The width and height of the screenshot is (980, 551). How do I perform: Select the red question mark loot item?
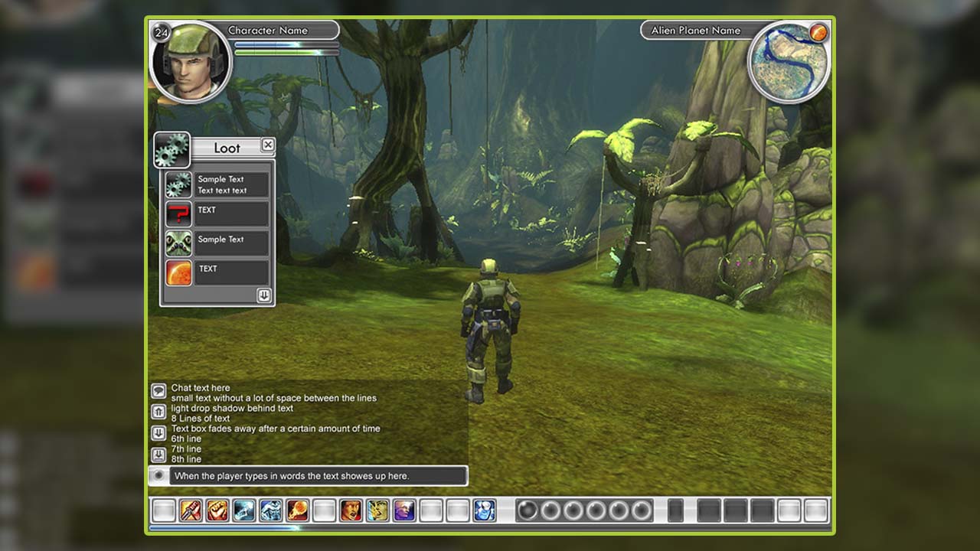pyautogui.click(x=178, y=214)
